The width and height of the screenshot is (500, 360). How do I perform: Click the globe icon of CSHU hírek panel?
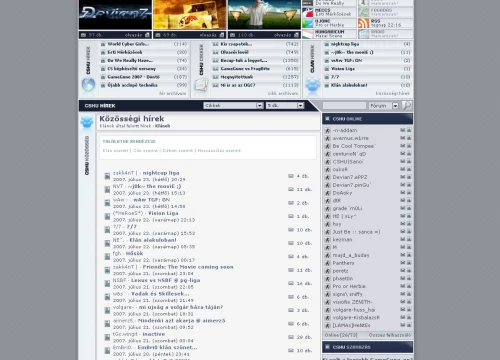coord(88,84)
